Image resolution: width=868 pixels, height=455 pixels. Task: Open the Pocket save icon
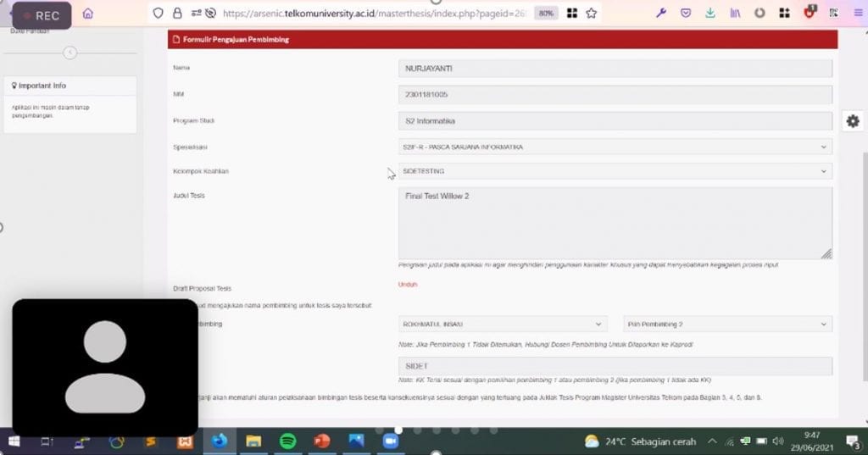tap(686, 14)
